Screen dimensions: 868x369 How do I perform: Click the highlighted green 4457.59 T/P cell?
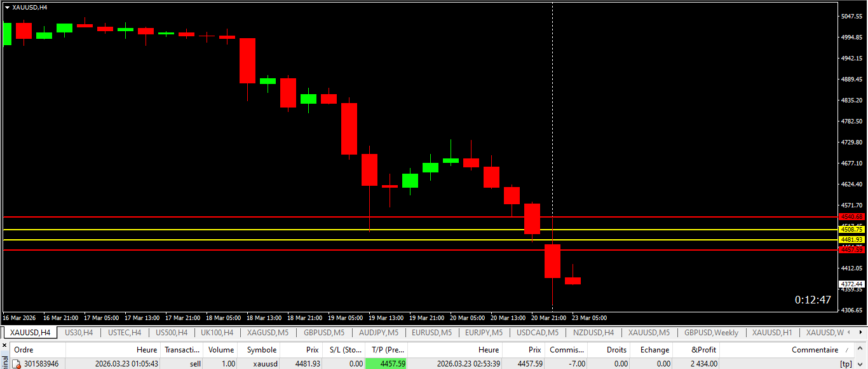pyautogui.click(x=386, y=364)
